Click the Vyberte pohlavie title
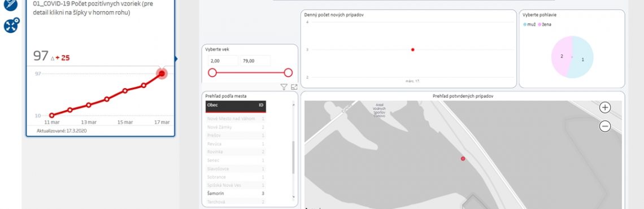 539,15
